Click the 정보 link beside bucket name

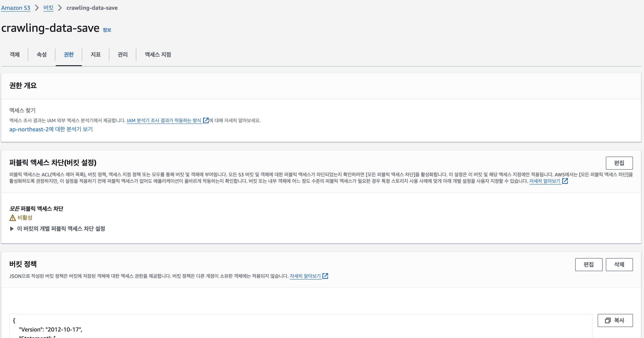(107, 30)
